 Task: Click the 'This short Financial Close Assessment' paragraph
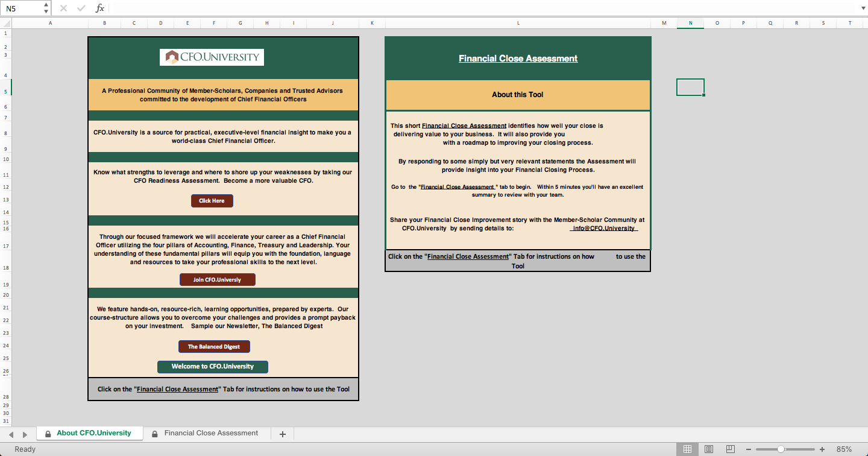click(x=498, y=134)
